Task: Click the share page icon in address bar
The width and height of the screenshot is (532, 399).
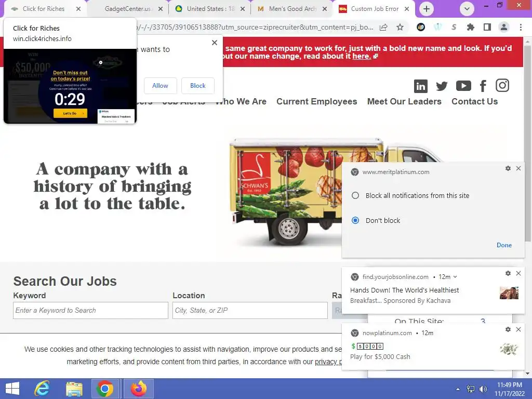Action: 383,27
